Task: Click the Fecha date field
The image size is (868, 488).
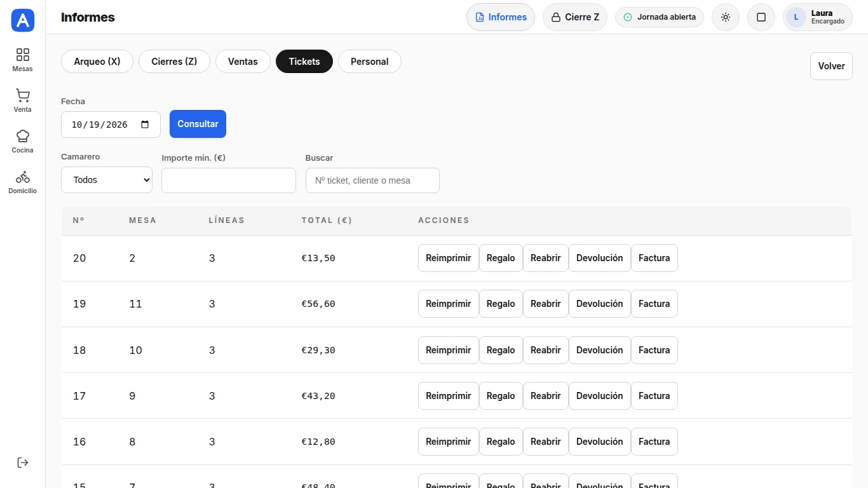Action: [111, 125]
